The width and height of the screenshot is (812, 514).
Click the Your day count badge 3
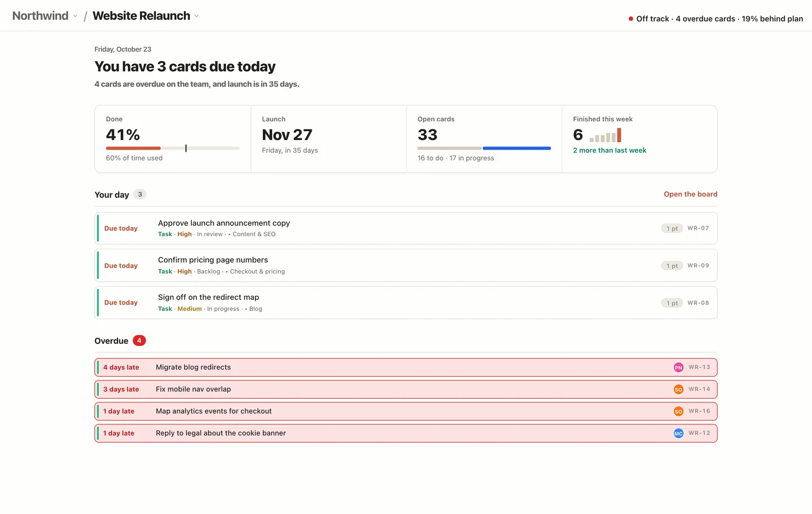coord(140,194)
